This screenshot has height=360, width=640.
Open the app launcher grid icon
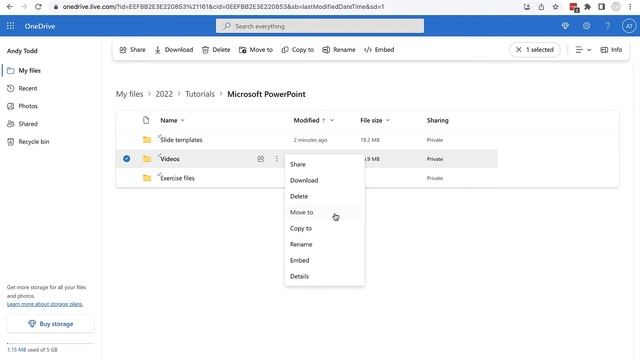(x=11, y=26)
